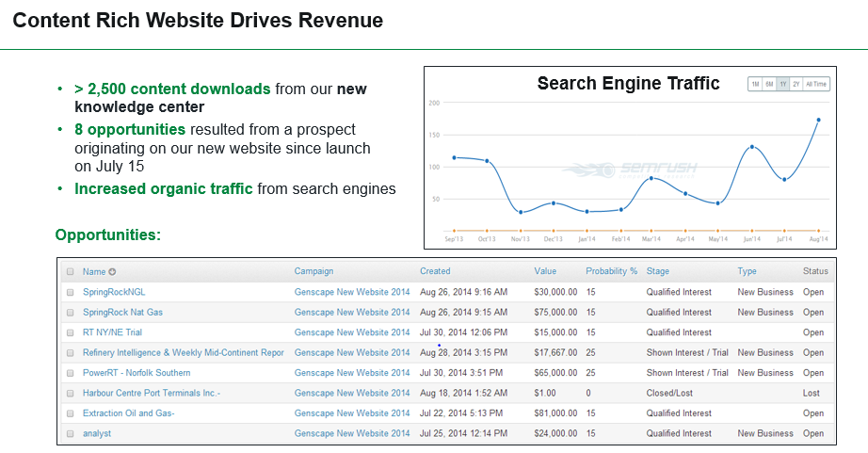Screen dimensions: 868x453
Task: Select the 1M time range button
Action: tap(754, 84)
